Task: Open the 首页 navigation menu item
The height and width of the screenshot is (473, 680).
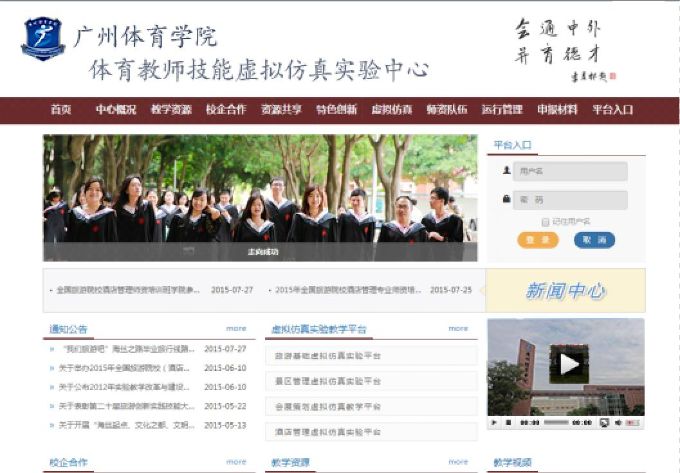Action: point(62,110)
